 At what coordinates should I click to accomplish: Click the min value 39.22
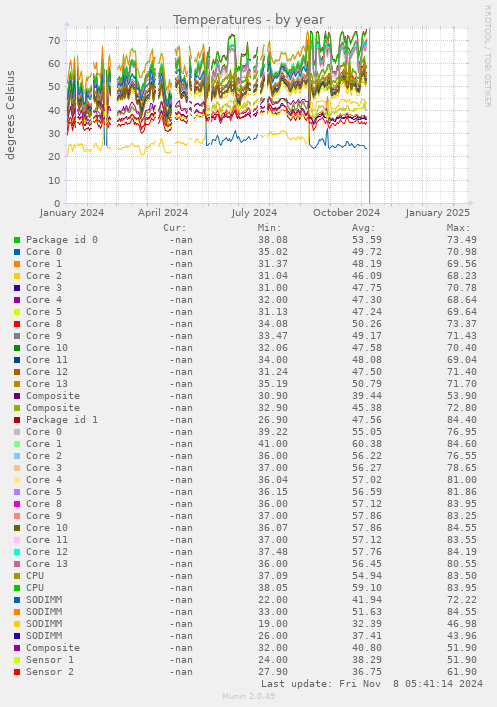pos(272,432)
